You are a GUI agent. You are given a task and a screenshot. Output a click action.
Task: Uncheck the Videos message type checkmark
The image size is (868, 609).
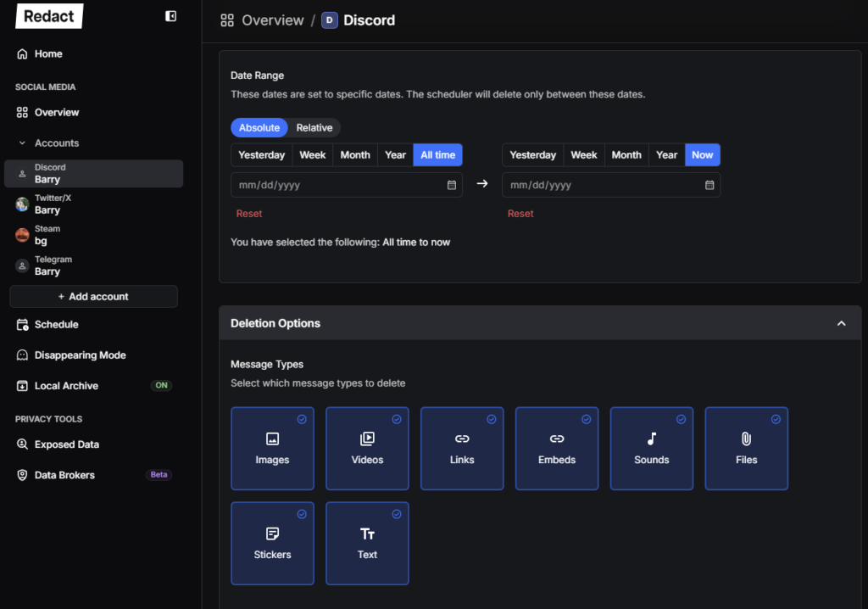[x=397, y=420]
